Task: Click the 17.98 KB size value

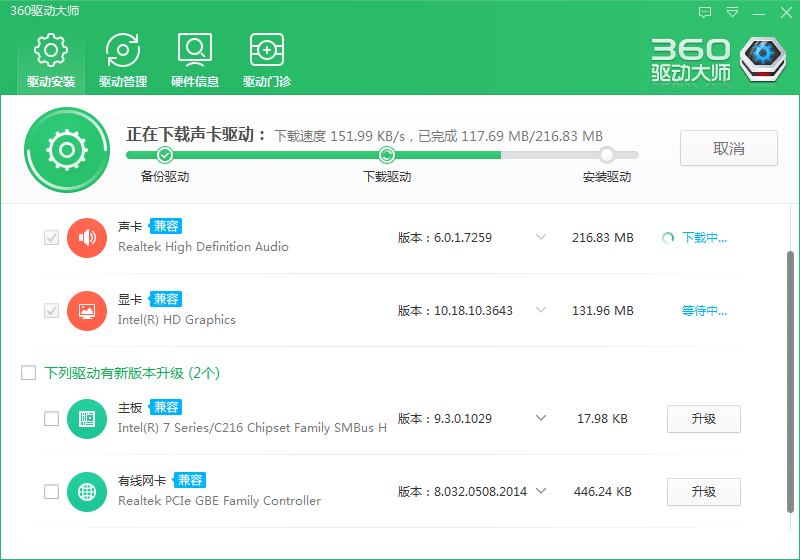Action: tap(602, 419)
